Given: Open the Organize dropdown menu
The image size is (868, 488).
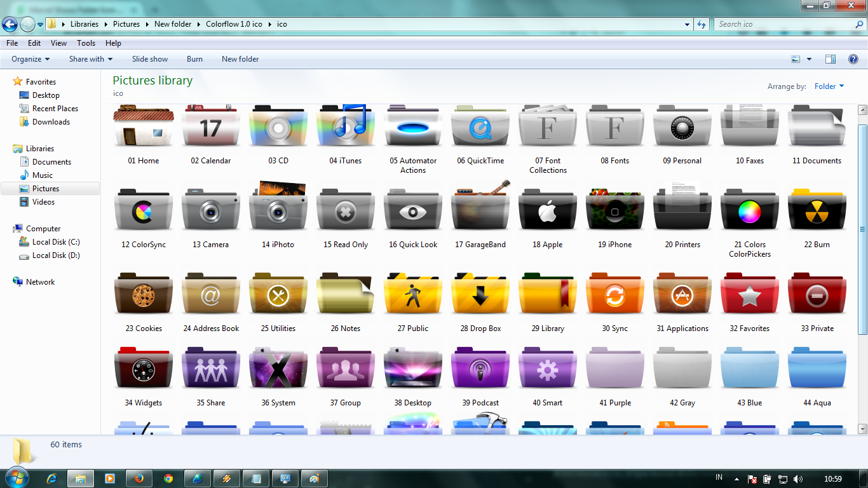Looking at the screenshot, I should coord(31,59).
